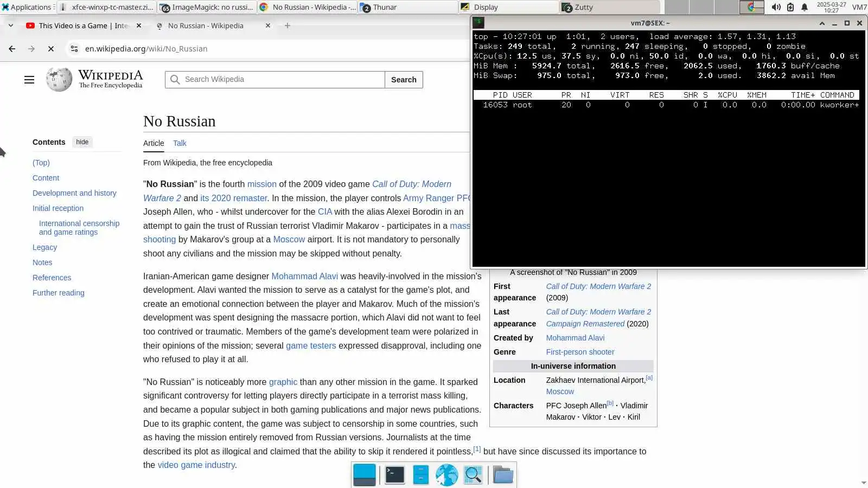
Task: Follow the Moscow link in the intro paragraph
Action: coord(289,240)
